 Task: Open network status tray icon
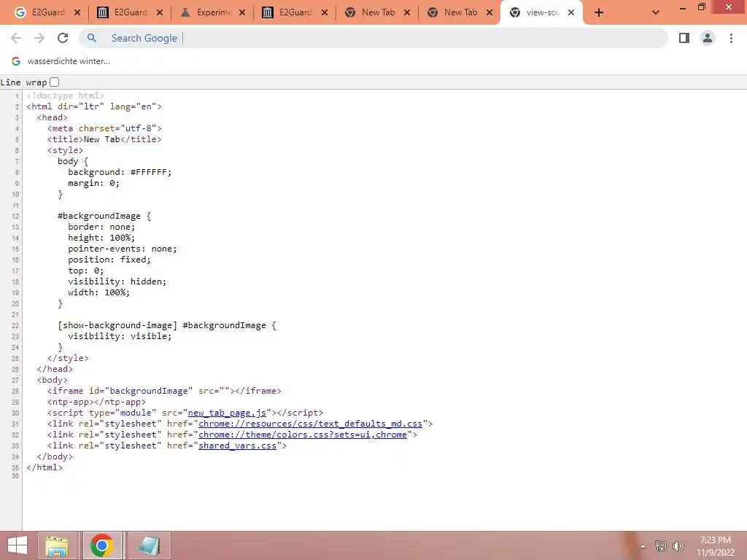[661, 546]
